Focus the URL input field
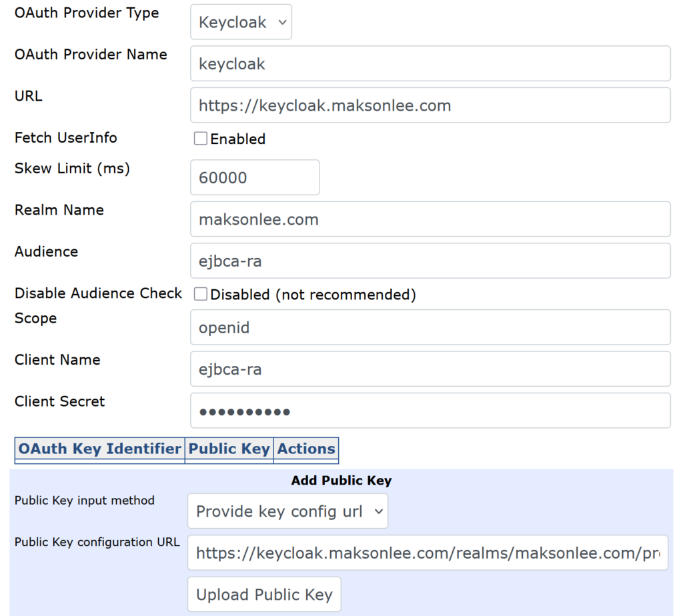Viewport: 683px width, 616px height. tap(430, 105)
